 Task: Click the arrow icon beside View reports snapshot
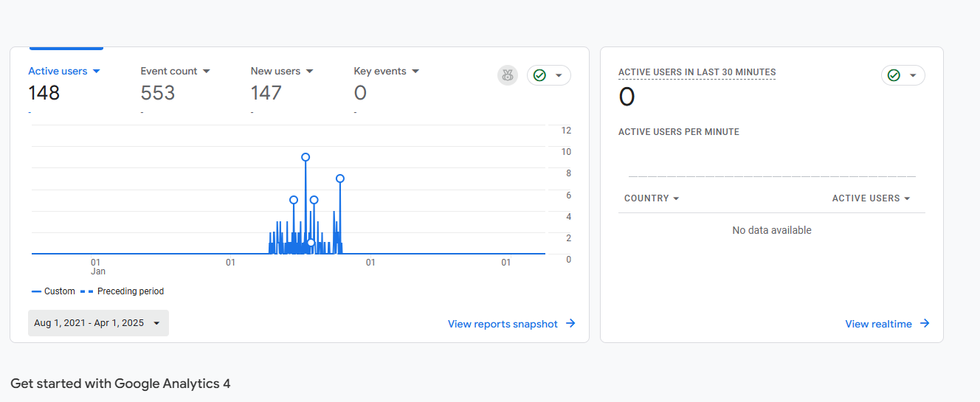pos(570,324)
